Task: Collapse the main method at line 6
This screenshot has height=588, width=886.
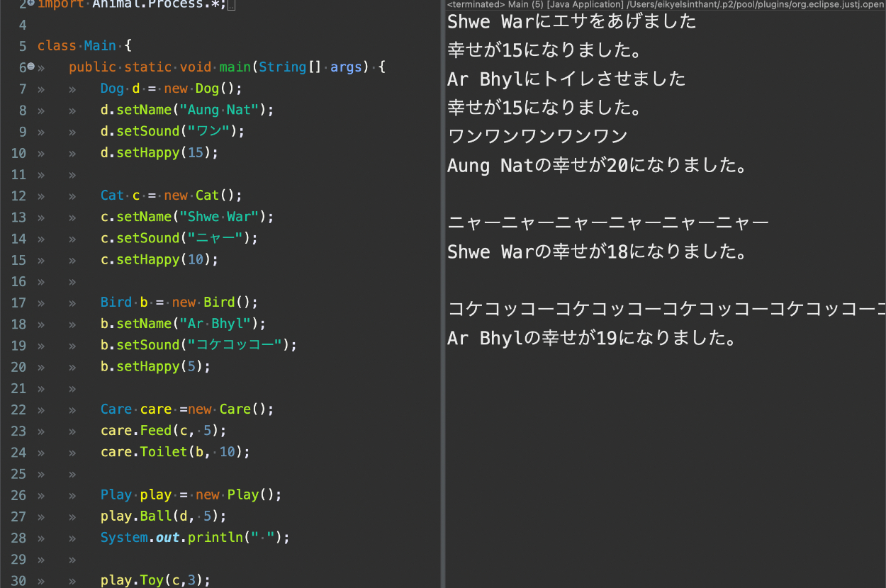Action: [31, 67]
